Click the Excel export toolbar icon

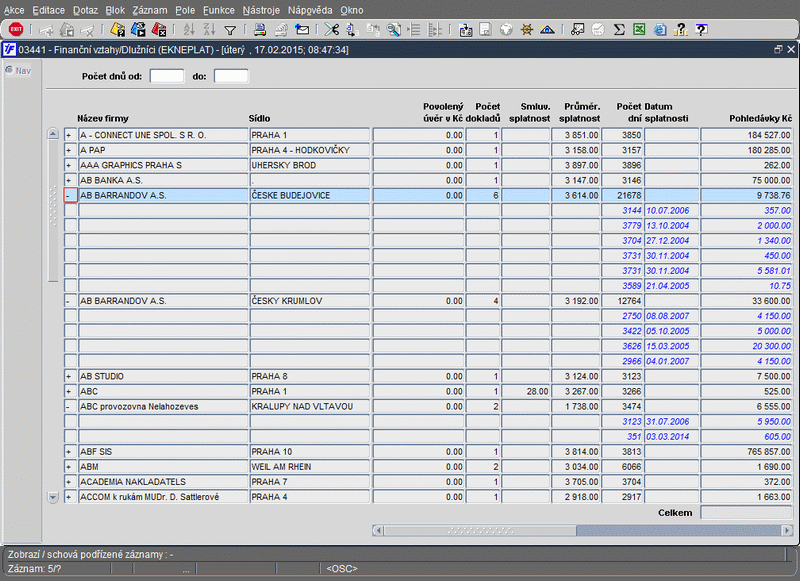pyautogui.click(x=639, y=30)
